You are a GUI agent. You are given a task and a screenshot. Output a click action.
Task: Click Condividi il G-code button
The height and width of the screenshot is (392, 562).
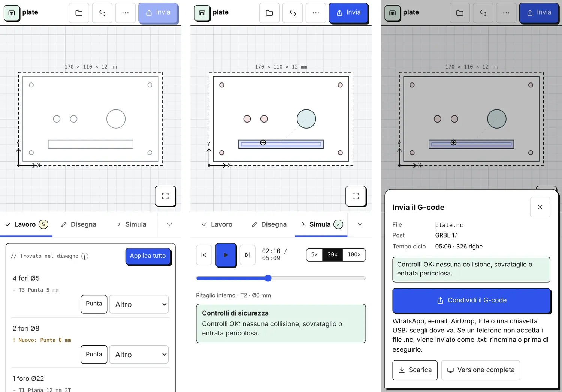coord(471,300)
